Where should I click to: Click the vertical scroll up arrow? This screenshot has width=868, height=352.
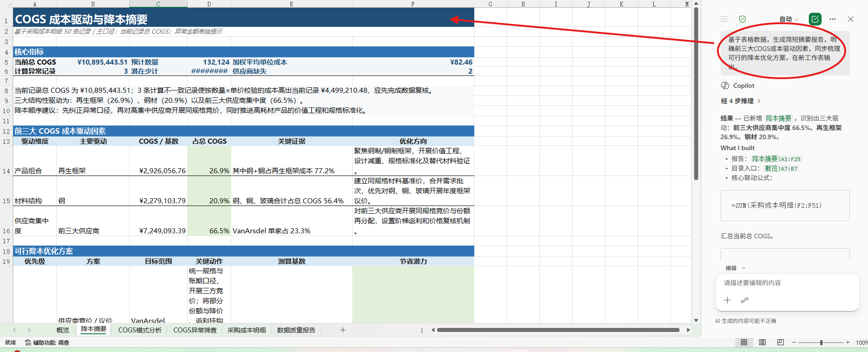click(x=696, y=3)
